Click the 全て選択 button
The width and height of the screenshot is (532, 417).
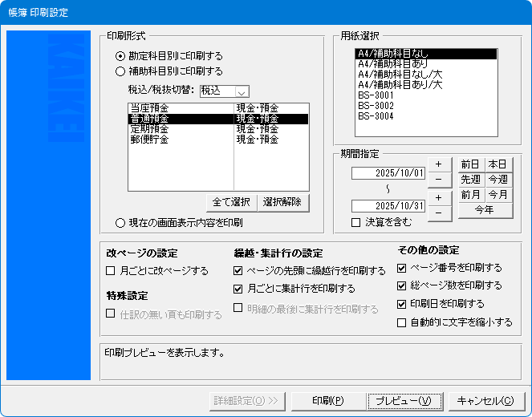click(231, 201)
